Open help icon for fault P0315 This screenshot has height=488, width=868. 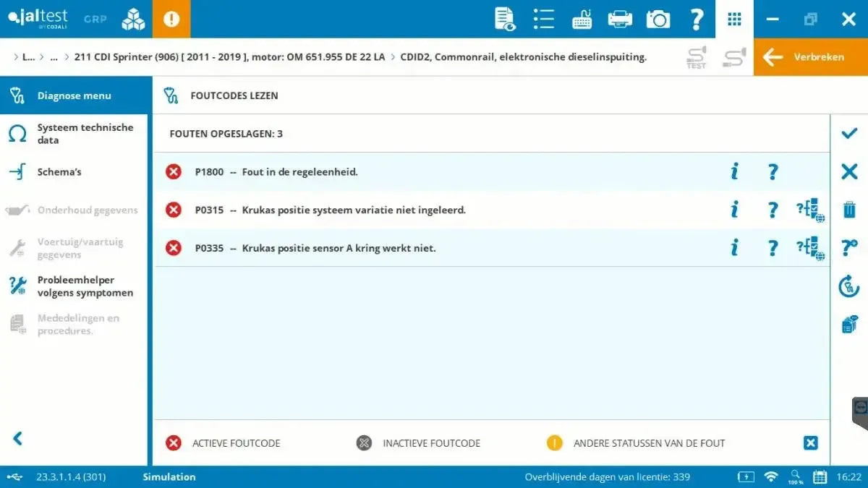[x=773, y=210]
